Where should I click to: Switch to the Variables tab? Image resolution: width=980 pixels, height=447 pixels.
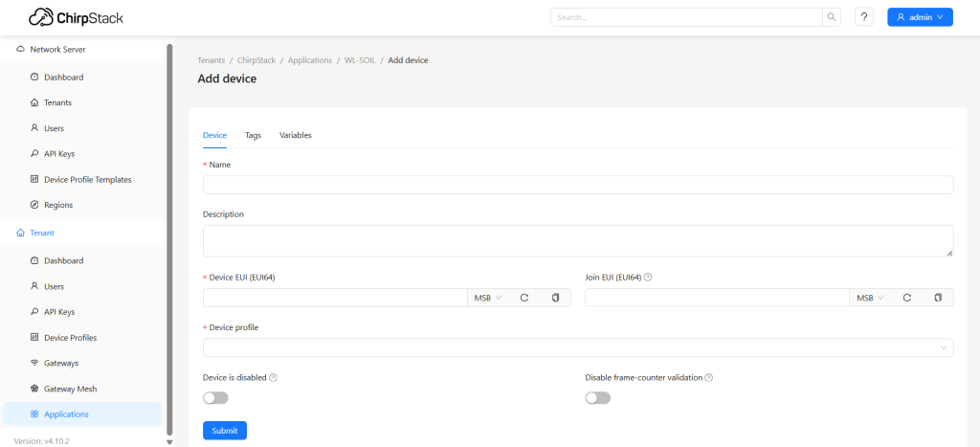[295, 135]
